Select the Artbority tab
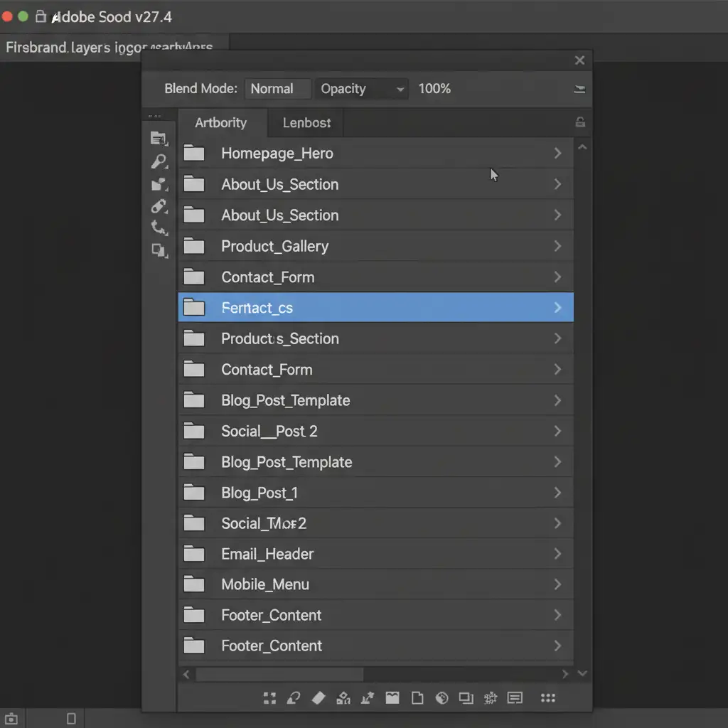728x728 pixels. point(221,123)
